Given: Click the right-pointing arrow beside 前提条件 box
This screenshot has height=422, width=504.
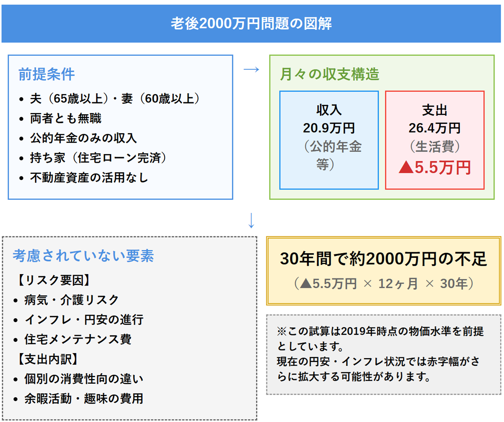Looking at the screenshot, I should (251, 70).
